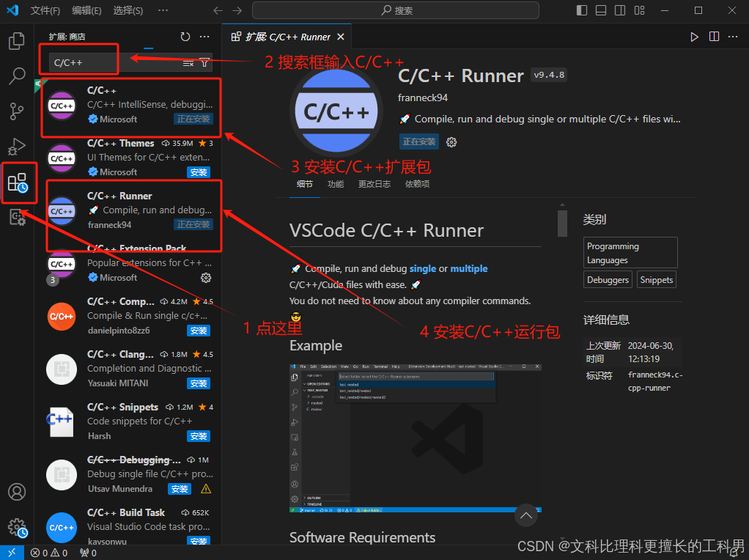Screen dimensions: 749x560
Task: Toggle the secondary side bar layout
Action: click(x=620, y=10)
